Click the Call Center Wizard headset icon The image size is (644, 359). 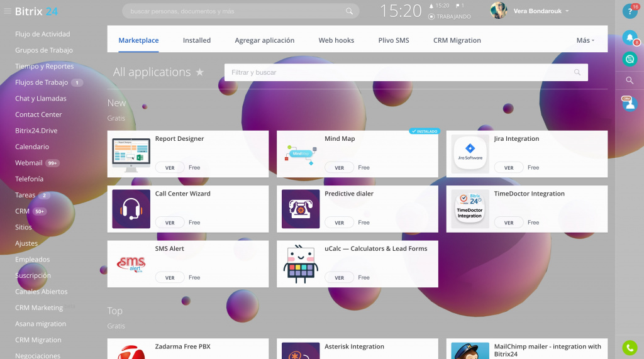point(131,209)
